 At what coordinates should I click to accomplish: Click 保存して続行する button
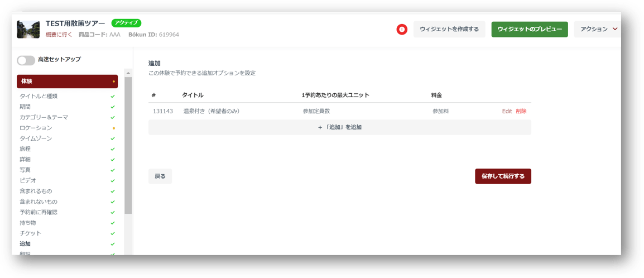(x=503, y=176)
